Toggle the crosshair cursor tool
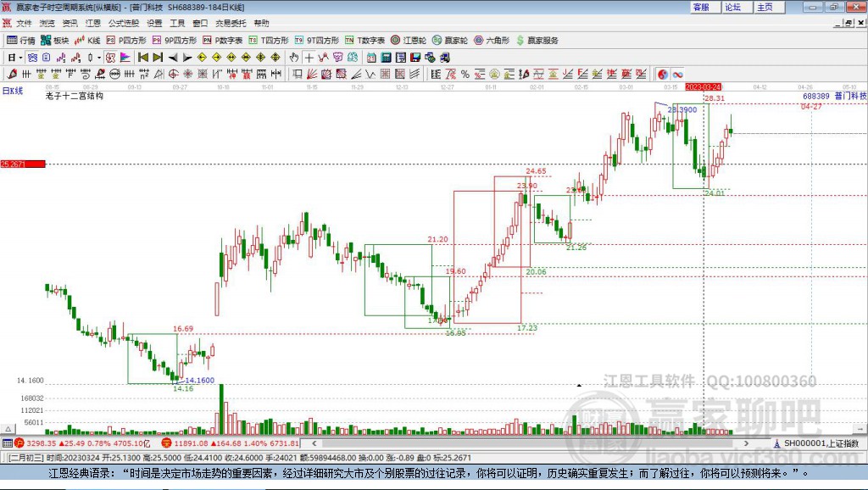The height and width of the screenshot is (490, 868). tap(309, 58)
